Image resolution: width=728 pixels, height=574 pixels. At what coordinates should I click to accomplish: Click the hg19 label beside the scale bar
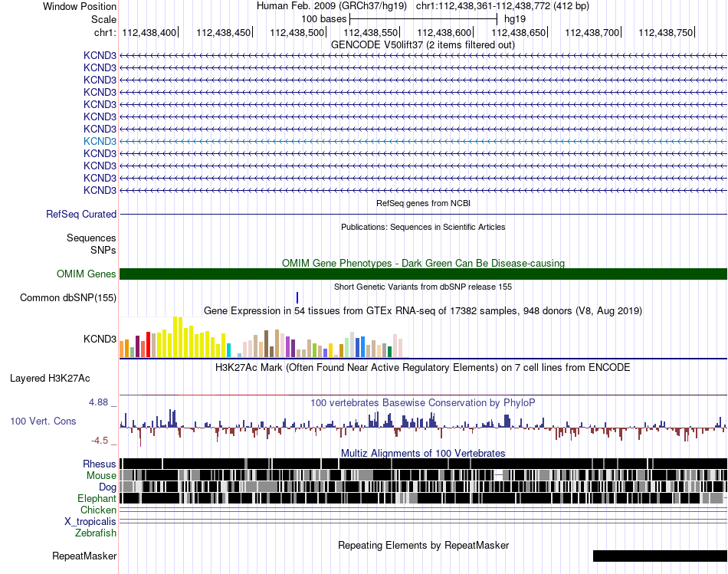(515, 19)
